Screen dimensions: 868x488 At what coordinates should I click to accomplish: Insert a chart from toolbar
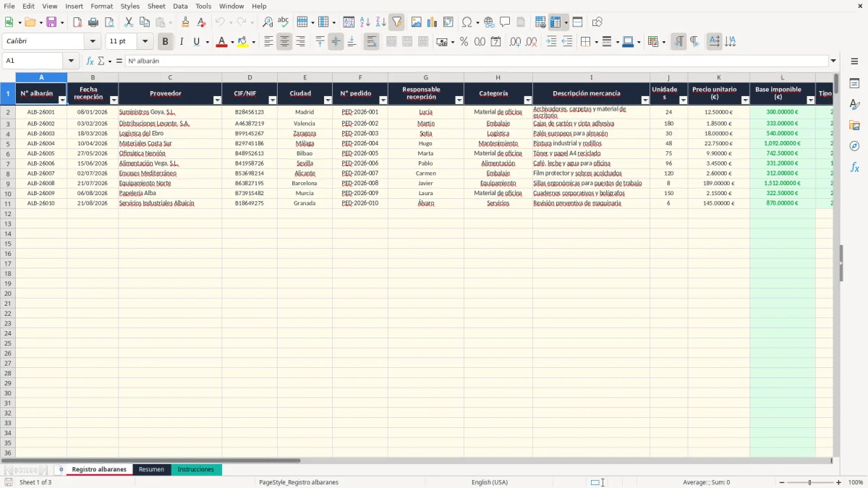(433, 22)
